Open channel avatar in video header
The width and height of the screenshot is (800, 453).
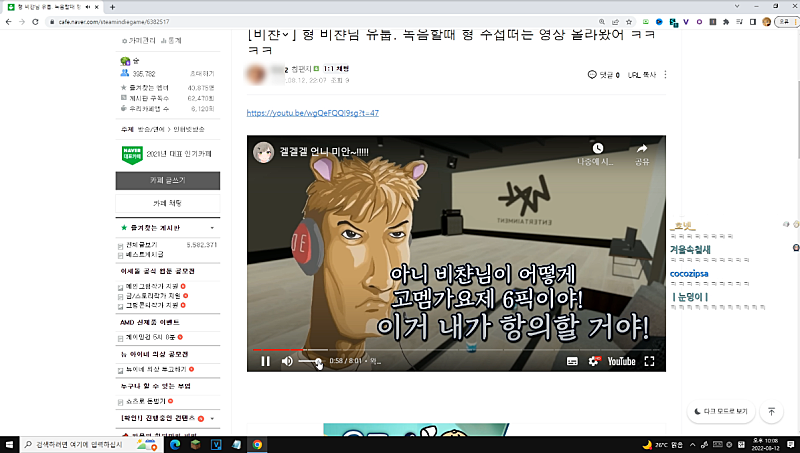click(264, 152)
